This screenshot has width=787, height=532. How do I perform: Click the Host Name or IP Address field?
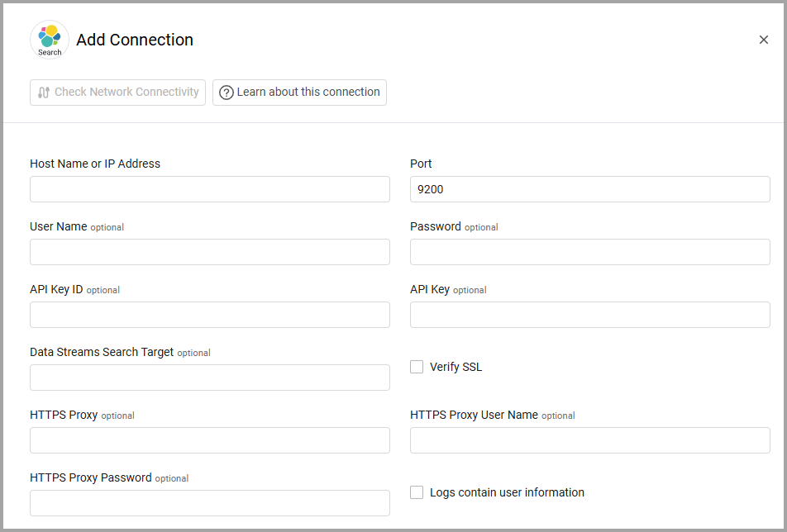[209, 189]
